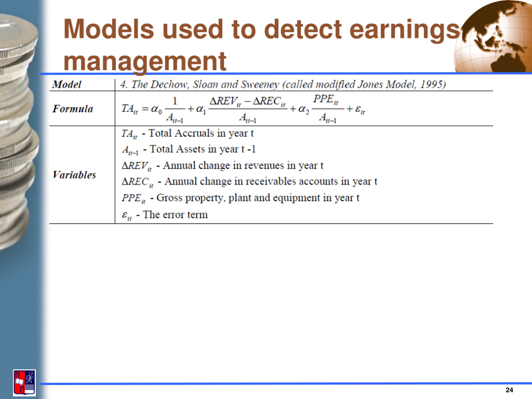The image size is (532, 399).
Task: Click 'The error term' definition
Action: 175,214
